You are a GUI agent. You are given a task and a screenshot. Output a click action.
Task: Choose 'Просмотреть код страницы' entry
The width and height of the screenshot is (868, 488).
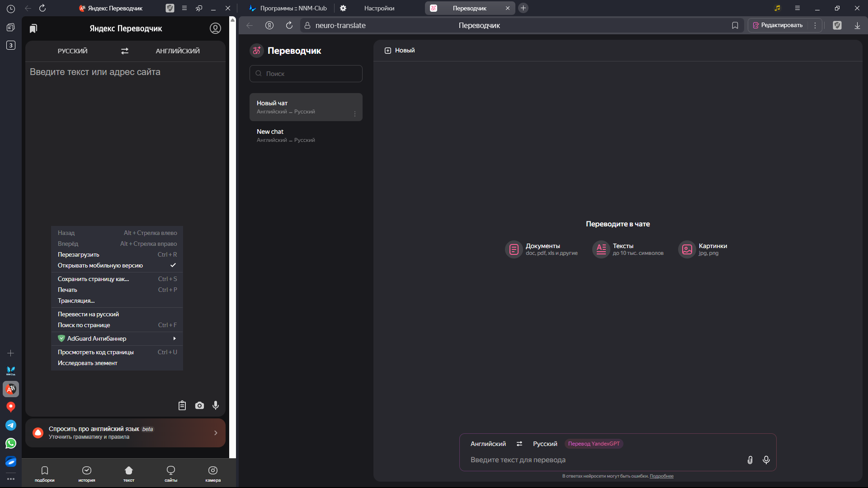click(x=117, y=352)
